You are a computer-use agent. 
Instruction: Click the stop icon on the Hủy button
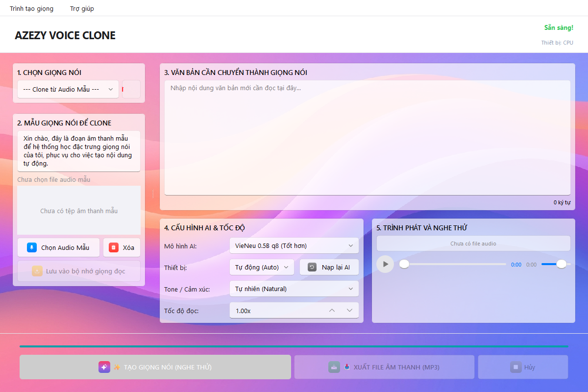point(515,367)
